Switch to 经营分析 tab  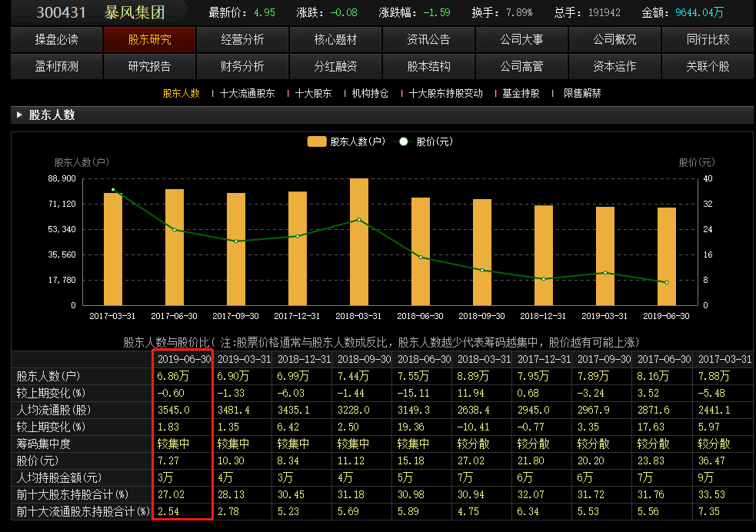pyautogui.click(x=242, y=39)
